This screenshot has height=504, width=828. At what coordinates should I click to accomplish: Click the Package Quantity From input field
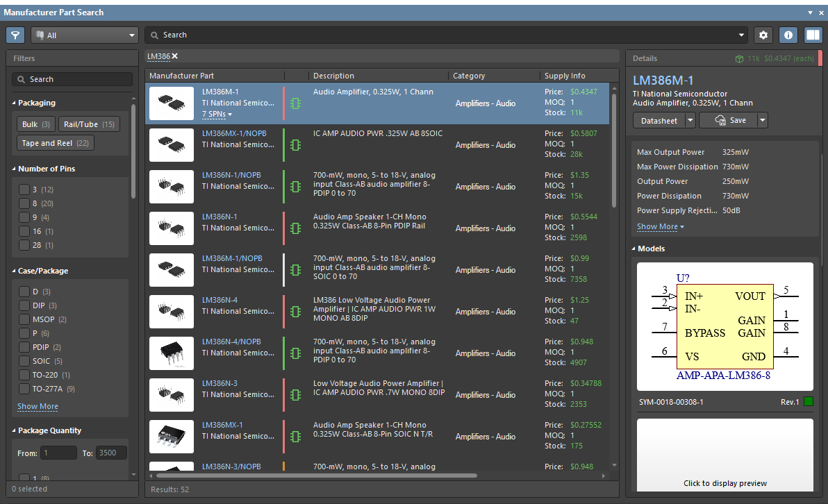58,453
